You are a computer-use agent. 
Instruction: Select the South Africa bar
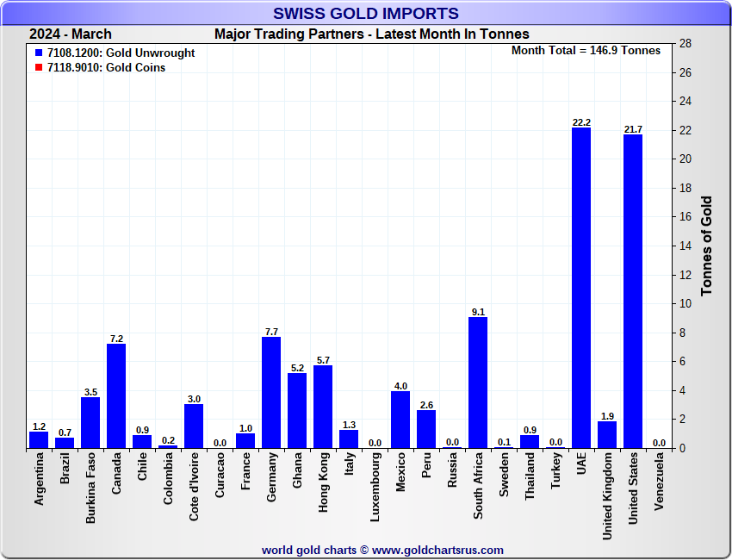[478, 383]
